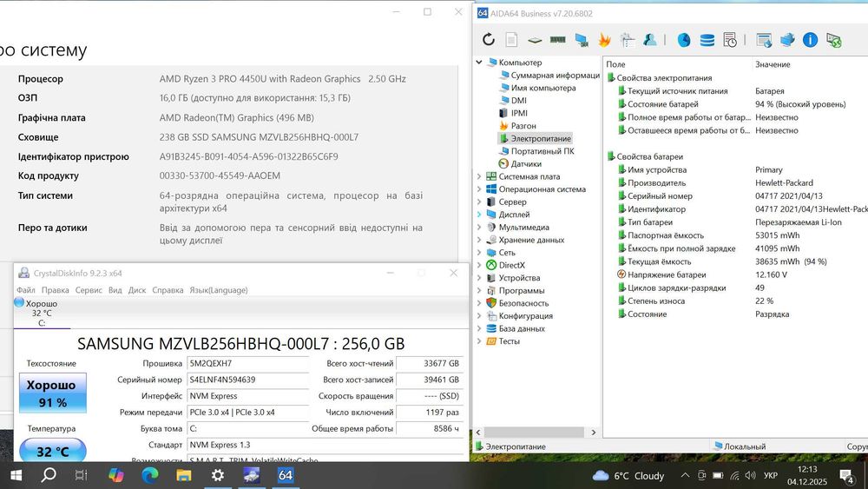
Task: Click the firmware field 5M2QEXH7
Action: pos(247,364)
